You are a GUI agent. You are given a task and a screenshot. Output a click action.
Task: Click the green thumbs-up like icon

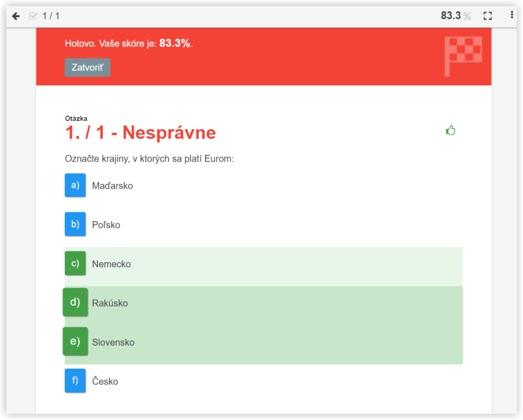(x=451, y=130)
